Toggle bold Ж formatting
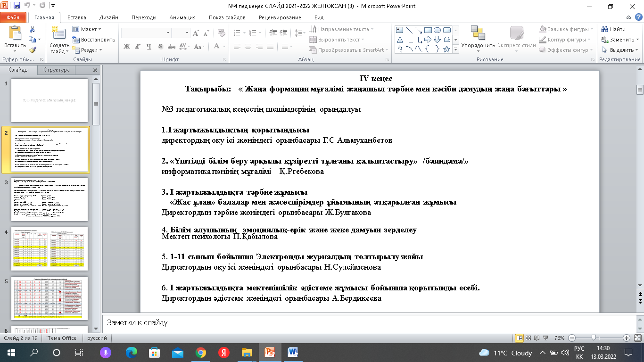The image size is (644, 362). [x=126, y=47]
